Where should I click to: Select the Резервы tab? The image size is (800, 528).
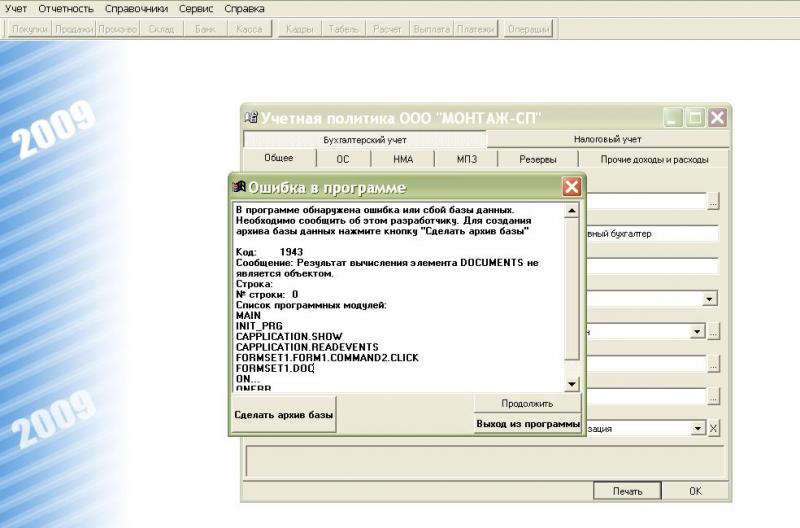click(537, 159)
